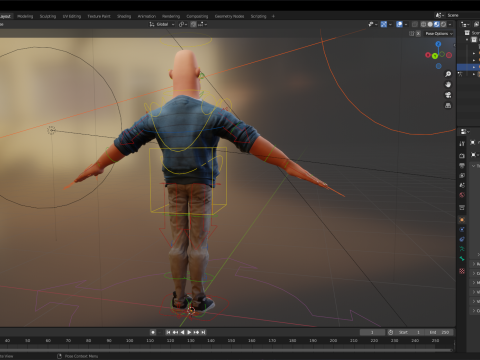This screenshot has height=360, width=480.
Task: Jump to the timeline end frame
Action: 203,332
